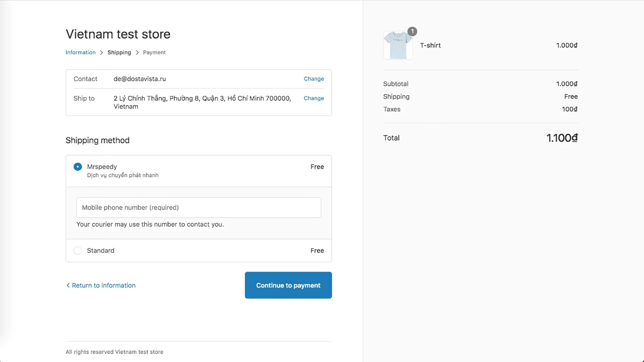The height and width of the screenshot is (362, 644).
Task: Select the Standard shipping radio button
Action: tap(78, 251)
